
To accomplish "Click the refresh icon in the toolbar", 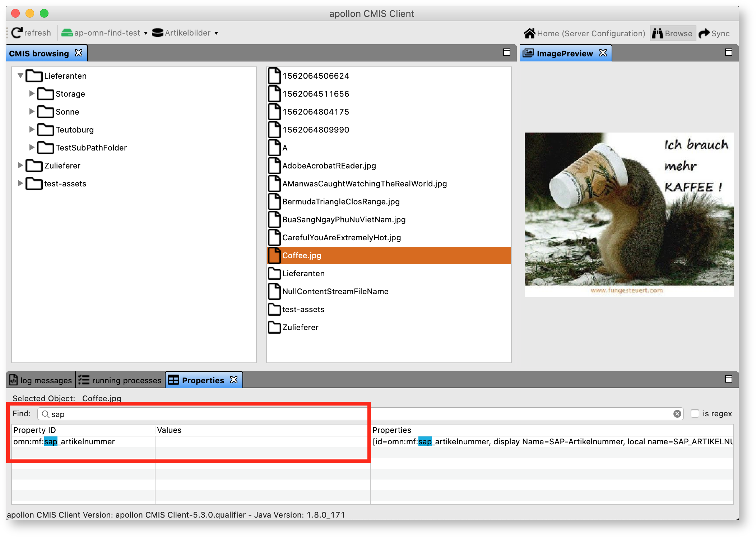I will (x=17, y=33).
